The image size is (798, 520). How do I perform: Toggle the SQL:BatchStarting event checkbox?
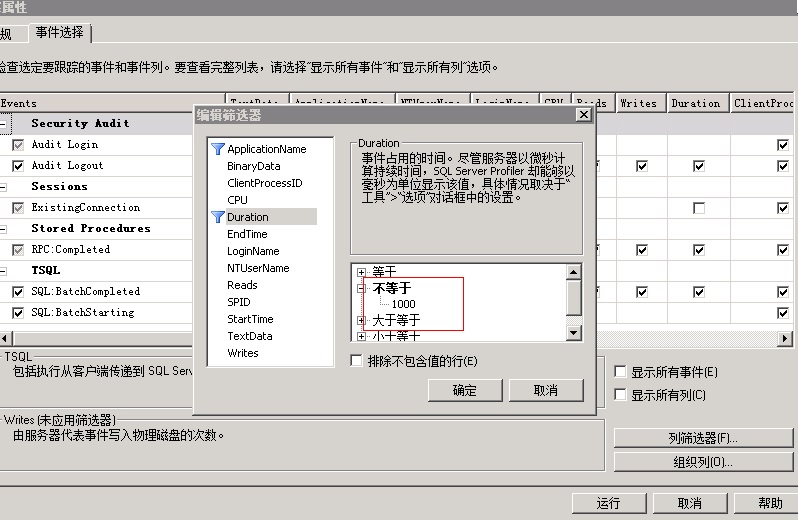pos(18,312)
